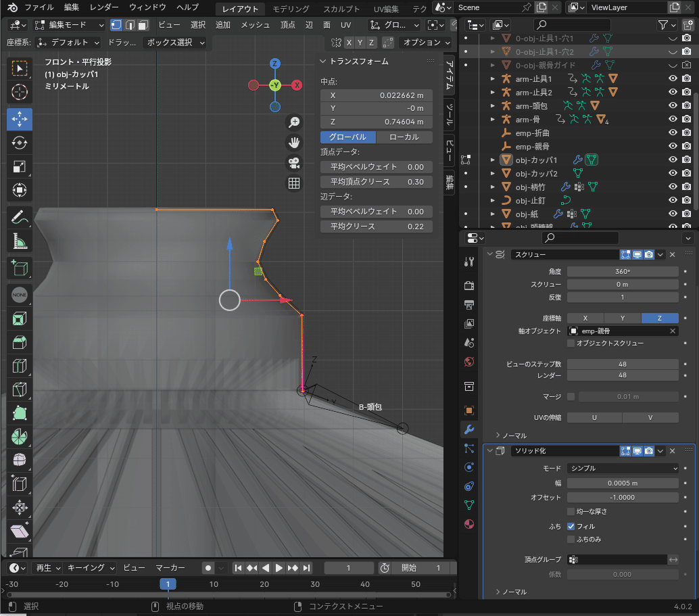Disable rendering for obj-紙
Viewport: 699px width, 616px height.
tap(687, 214)
